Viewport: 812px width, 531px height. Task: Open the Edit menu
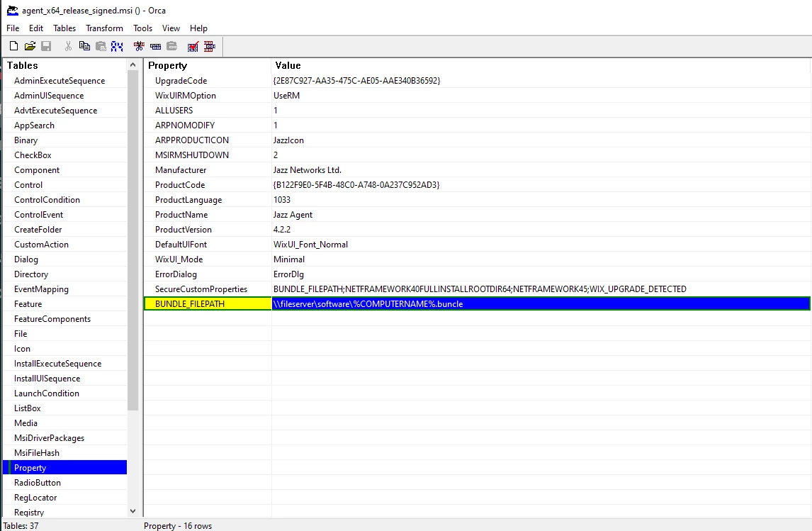tap(36, 28)
